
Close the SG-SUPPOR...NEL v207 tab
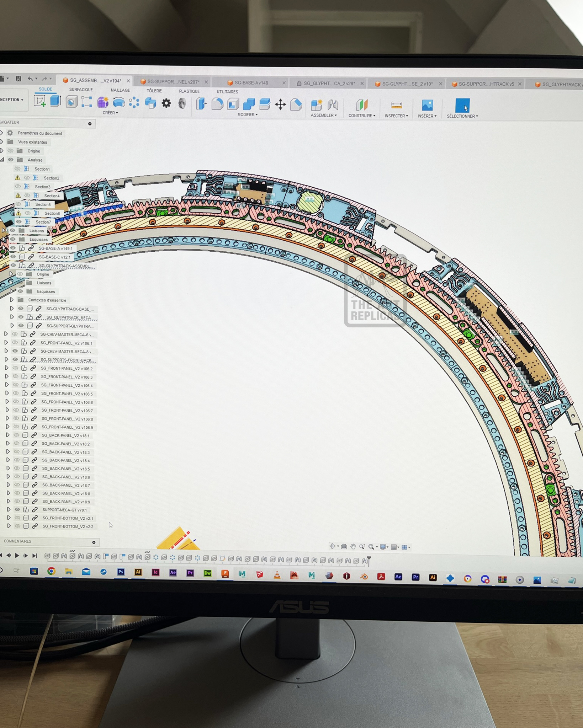[x=206, y=82]
